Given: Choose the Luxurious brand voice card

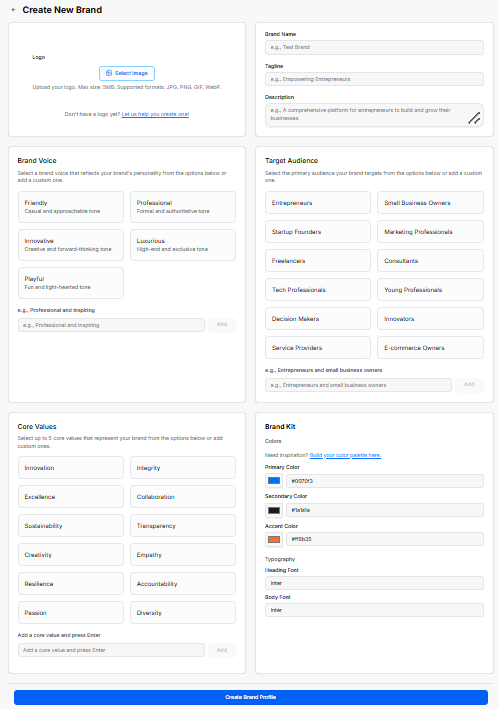Looking at the screenshot, I should point(183,245).
